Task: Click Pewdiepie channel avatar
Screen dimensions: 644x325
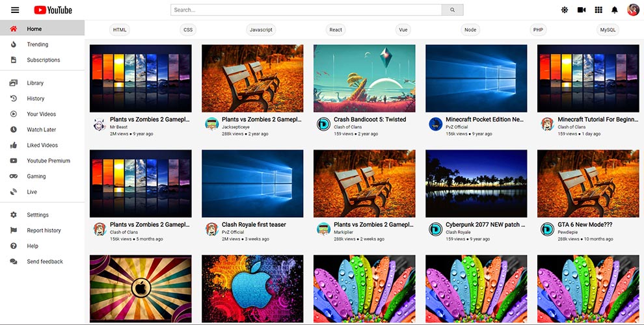Action: [x=548, y=229]
